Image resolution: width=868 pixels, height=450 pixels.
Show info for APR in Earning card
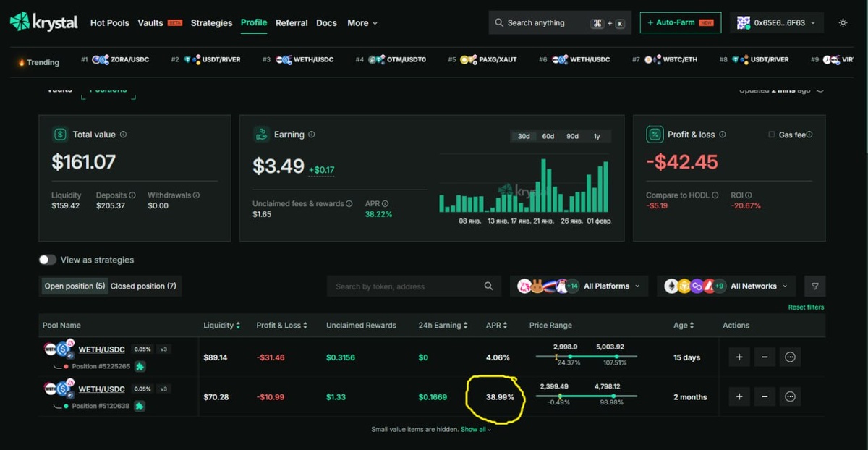tap(385, 204)
